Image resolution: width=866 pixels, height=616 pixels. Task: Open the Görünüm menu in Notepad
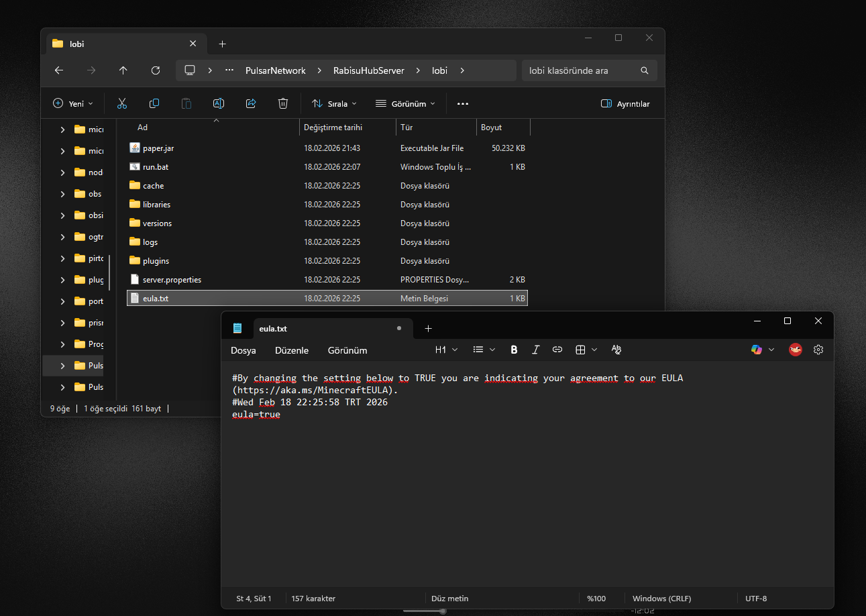pos(347,350)
